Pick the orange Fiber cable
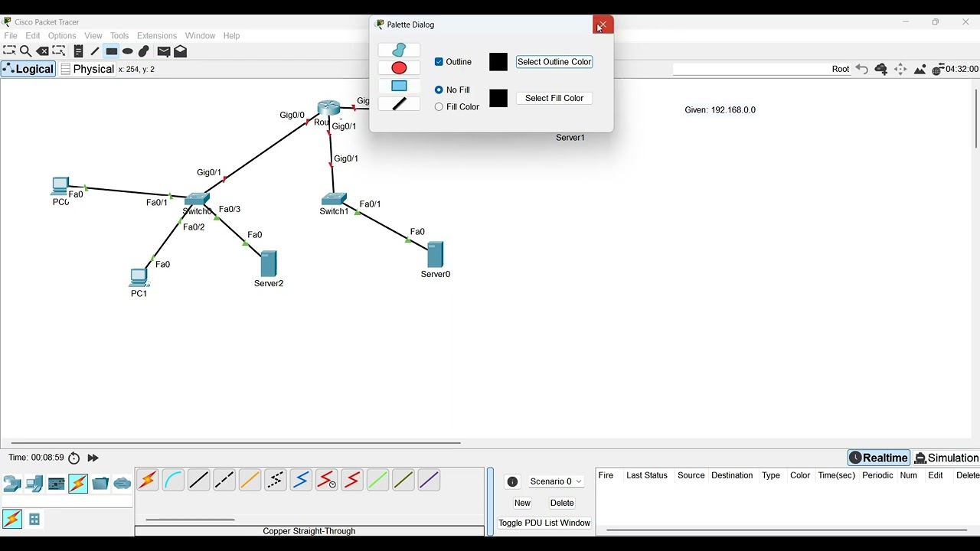 (x=250, y=480)
